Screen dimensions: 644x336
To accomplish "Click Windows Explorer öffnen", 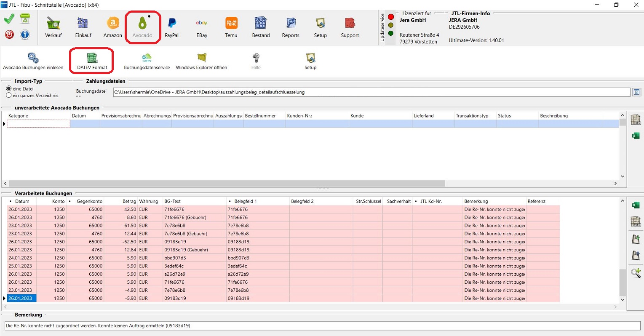I will point(201,61).
